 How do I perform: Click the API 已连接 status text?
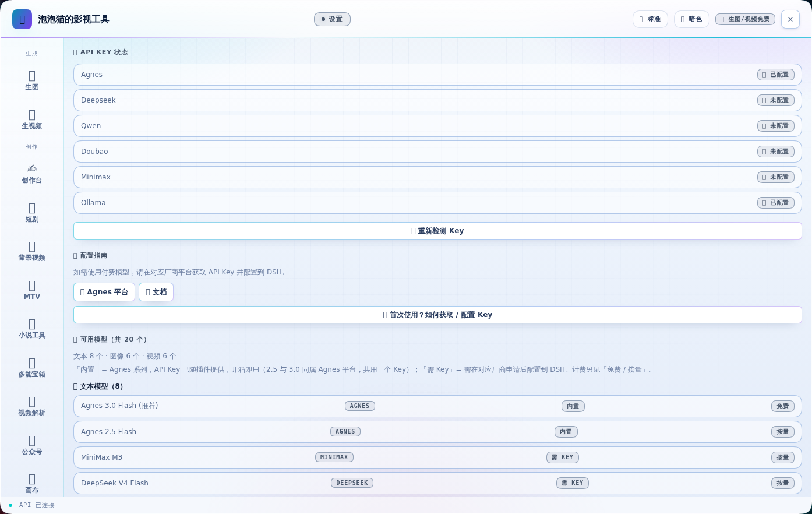(37, 505)
